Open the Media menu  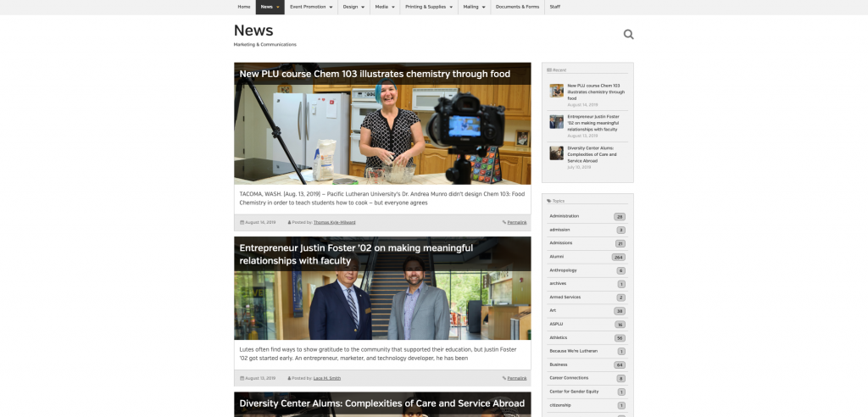click(381, 7)
